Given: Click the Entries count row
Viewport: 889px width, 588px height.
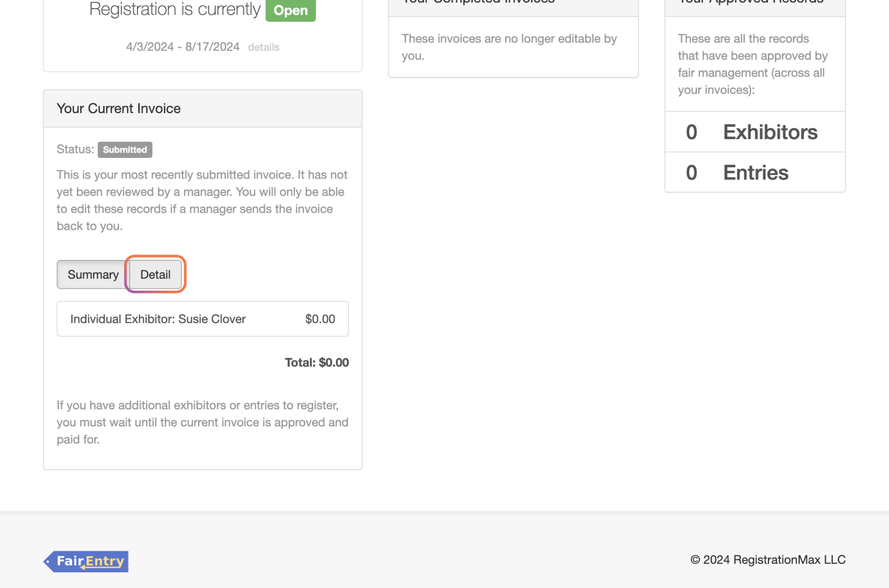Looking at the screenshot, I should [755, 172].
